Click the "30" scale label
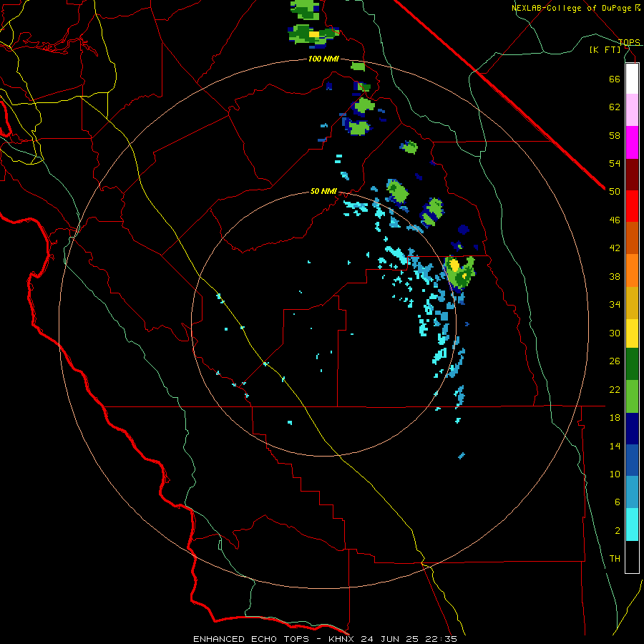The height and width of the screenshot is (644, 644). click(615, 333)
